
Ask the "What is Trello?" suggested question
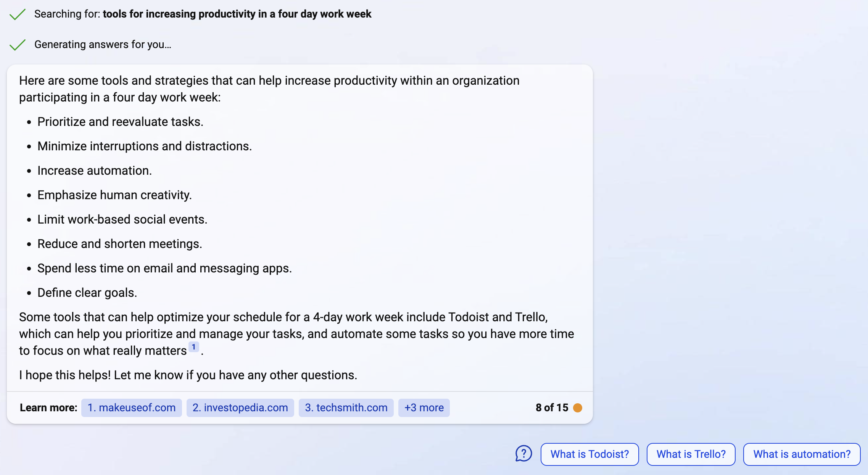691,454
